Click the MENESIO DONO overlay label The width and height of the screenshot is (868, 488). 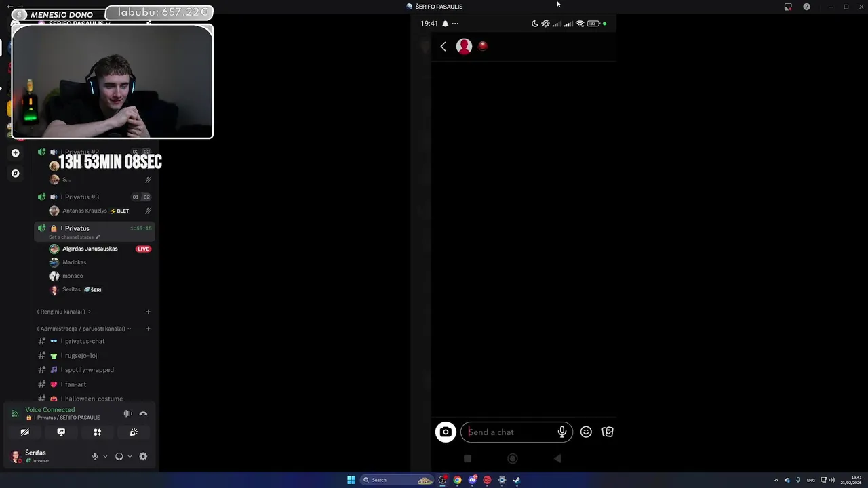click(x=62, y=15)
